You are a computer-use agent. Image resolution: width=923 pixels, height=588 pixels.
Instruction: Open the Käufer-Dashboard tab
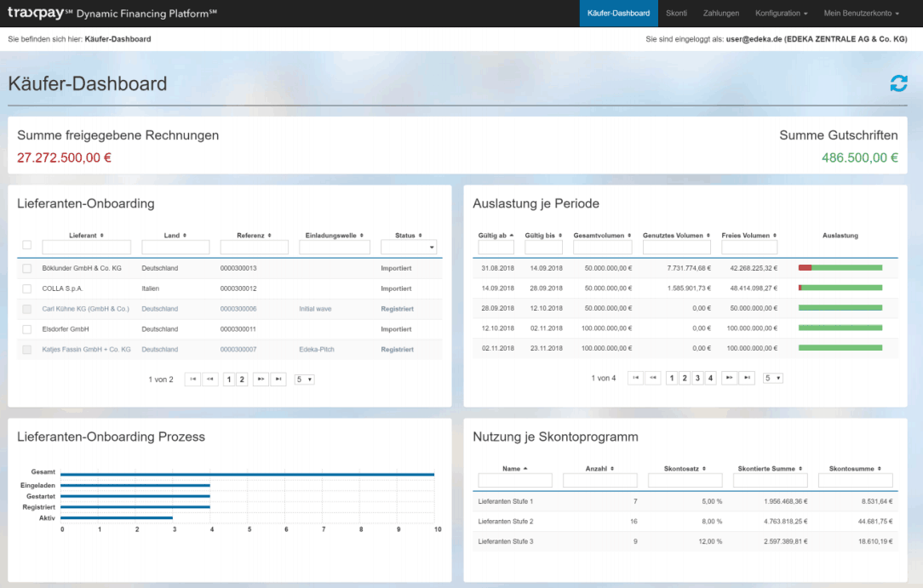[619, 13]
